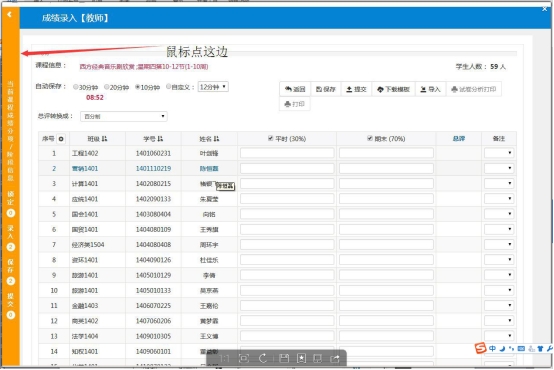This screenshot has height=370, width=554.
Task: Toggle the 平时 (30%) checkbox
Action: (271, 138)
